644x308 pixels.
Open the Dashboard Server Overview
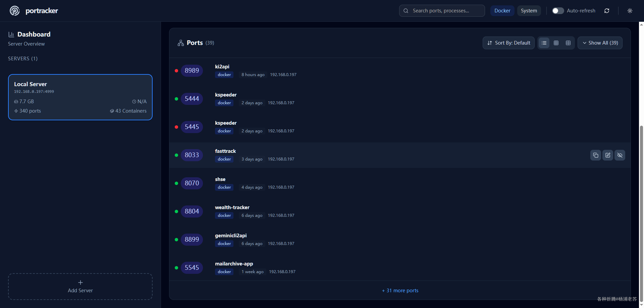click(29, 39)
